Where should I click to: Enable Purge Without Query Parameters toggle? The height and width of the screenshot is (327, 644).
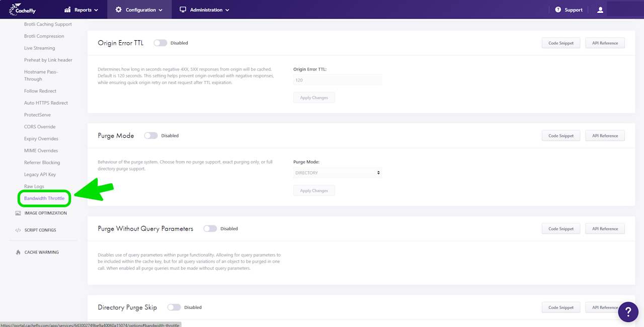(210, 228)
